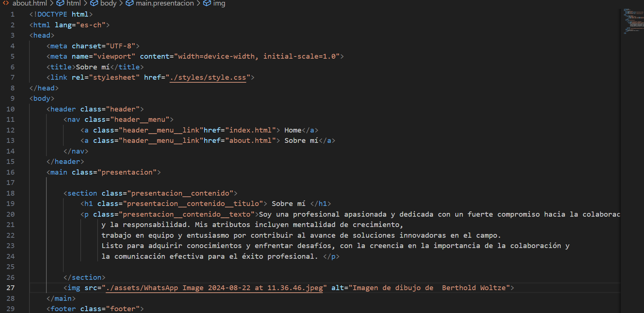The width and height of the screenshot is (644, 313).
Task: Click the text "la comunicación efectiva" on line 24
Action: pos(153,257)
